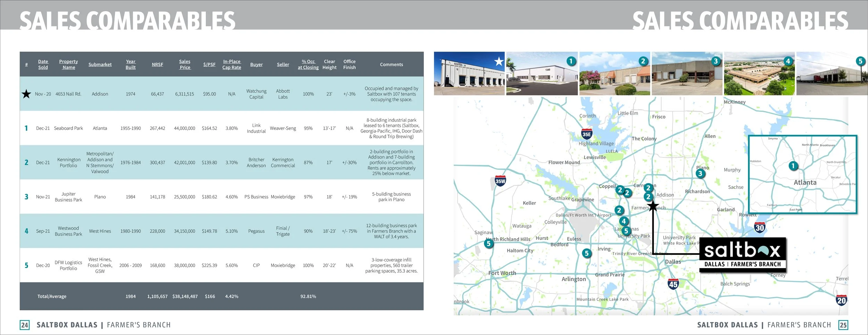Click the Britcher Anderson buyer cell
The width and height of the screenshot is (868, 335).
tap(256, 163)
